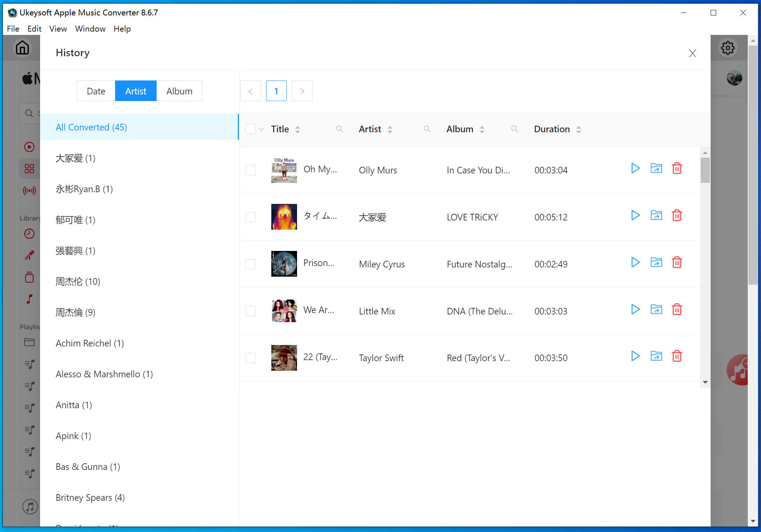Click folder icon to locate Little Mix song
This screenshot has width=761, height=532.
[656, 311]
